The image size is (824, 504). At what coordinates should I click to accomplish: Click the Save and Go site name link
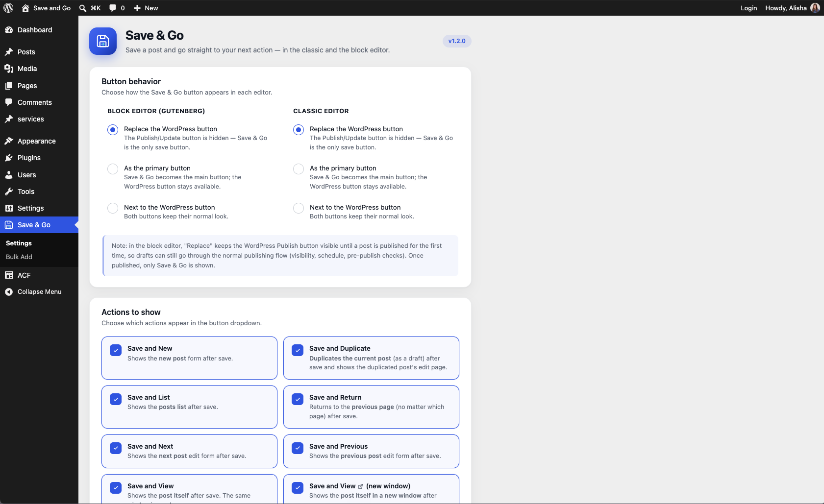(46, 8)
